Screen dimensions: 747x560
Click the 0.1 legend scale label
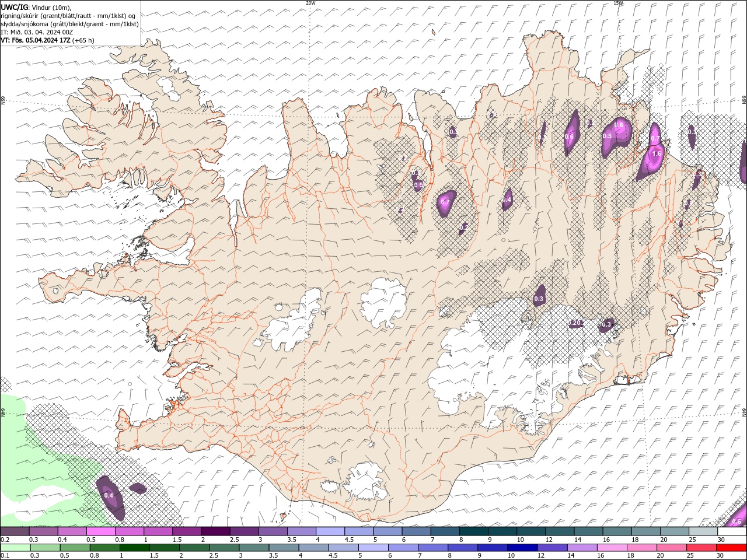click(5, 556)
